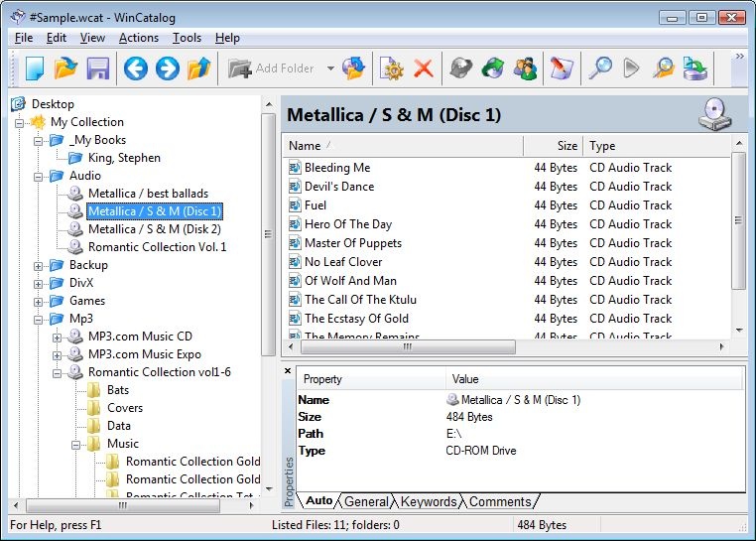Collapse the My Collection tree node
Viewport: 756px width, 541px height.
[19, 123]
